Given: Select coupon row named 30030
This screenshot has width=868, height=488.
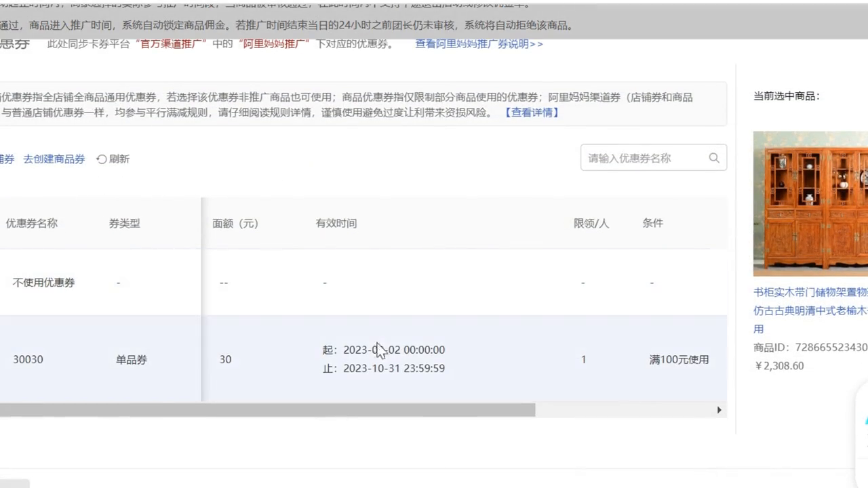Looking at the screenshot, I should click(x=363, y=359).
